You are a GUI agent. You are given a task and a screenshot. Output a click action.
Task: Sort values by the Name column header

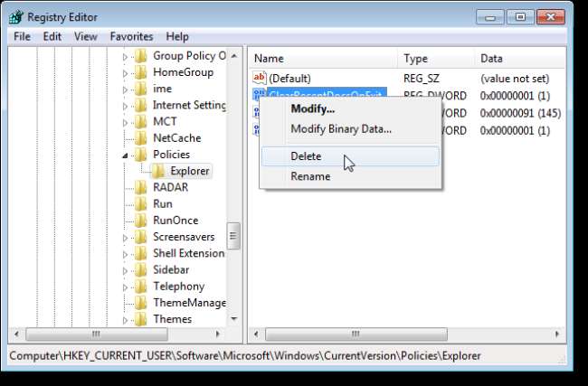pyautogui.click(x=324, y=59)
